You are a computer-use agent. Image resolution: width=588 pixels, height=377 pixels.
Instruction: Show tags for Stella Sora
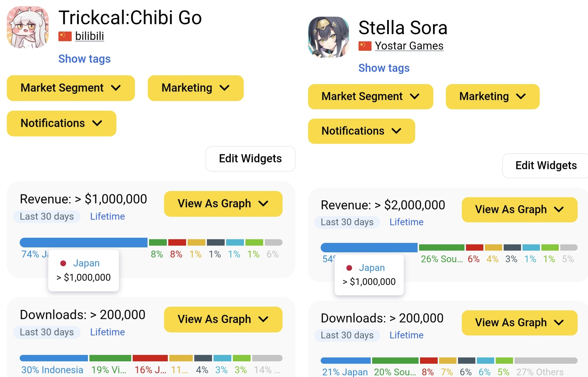tap(384, 68)
